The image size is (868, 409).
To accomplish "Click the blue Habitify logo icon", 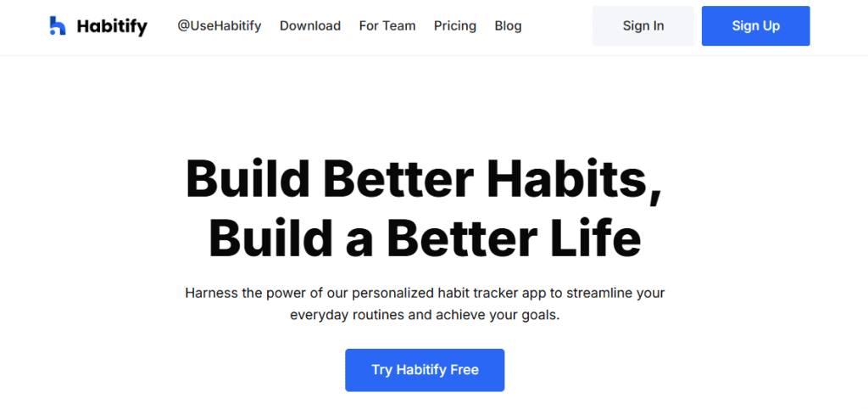I will (x=57, y=26).
